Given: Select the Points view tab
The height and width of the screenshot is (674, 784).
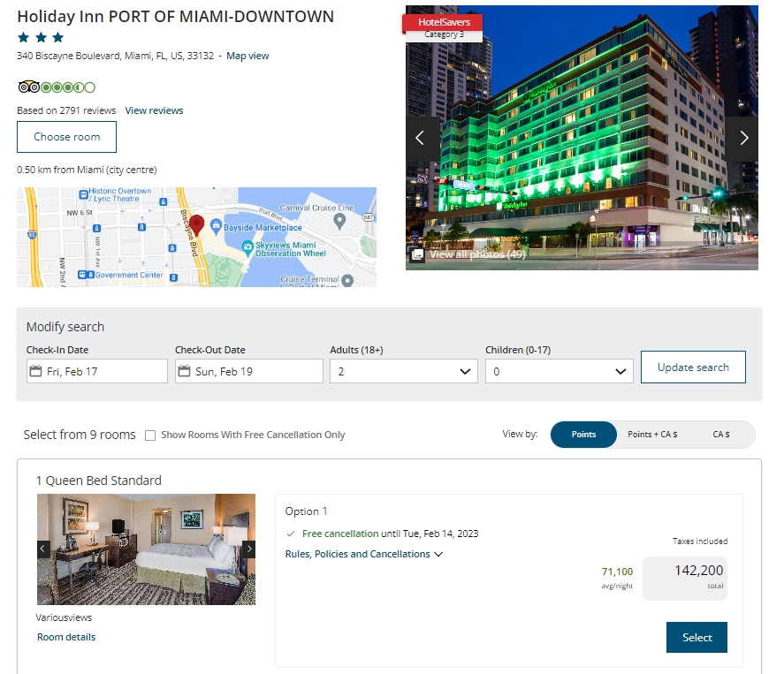Looking at the screenshot, I should (x=583, y=434).
